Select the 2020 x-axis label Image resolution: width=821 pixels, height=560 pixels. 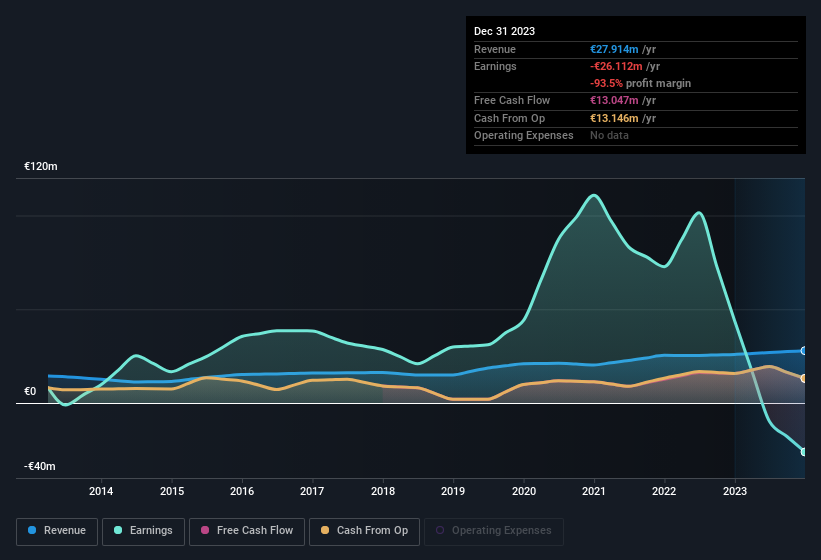pos(524,491)
